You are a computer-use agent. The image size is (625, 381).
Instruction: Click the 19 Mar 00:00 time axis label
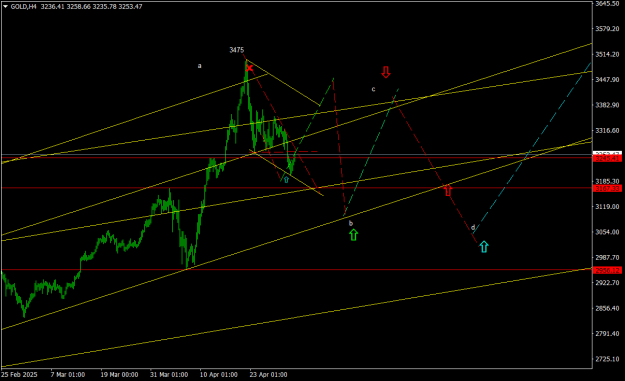119,375
